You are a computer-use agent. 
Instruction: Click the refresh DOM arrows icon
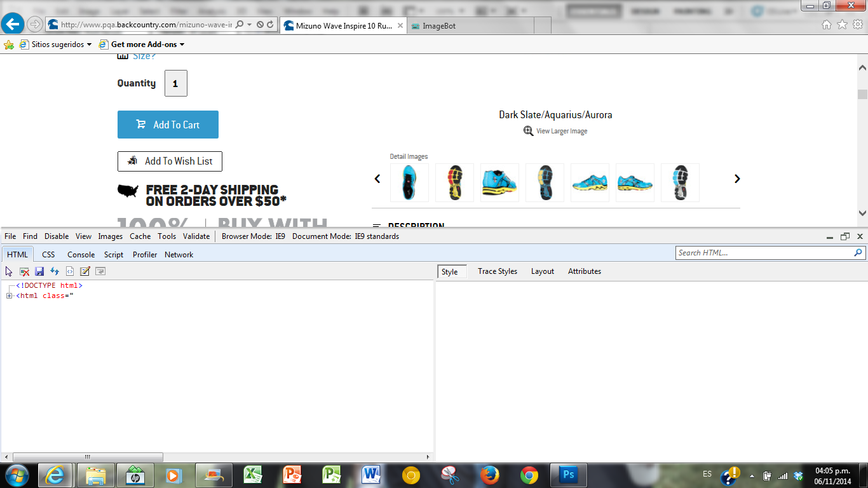tap(55, 271)
